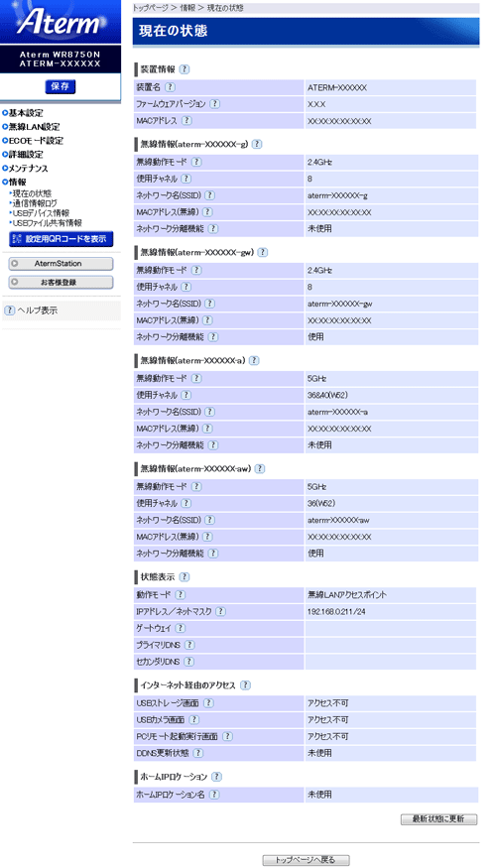Open help for 無線情報(aterm-XXXXXX-a) heading
Image resolution: width=496 pixels, height=868 pixels.
click(254, 361)
